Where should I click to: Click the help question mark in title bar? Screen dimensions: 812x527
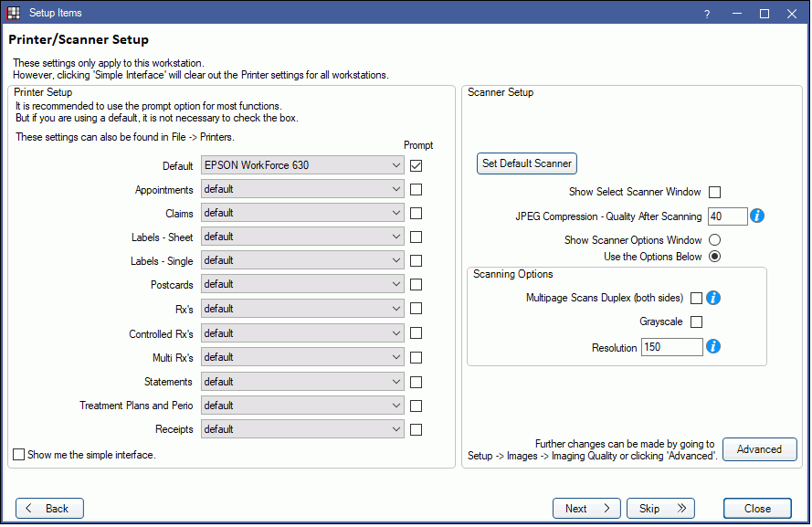(x=707, y=14)
